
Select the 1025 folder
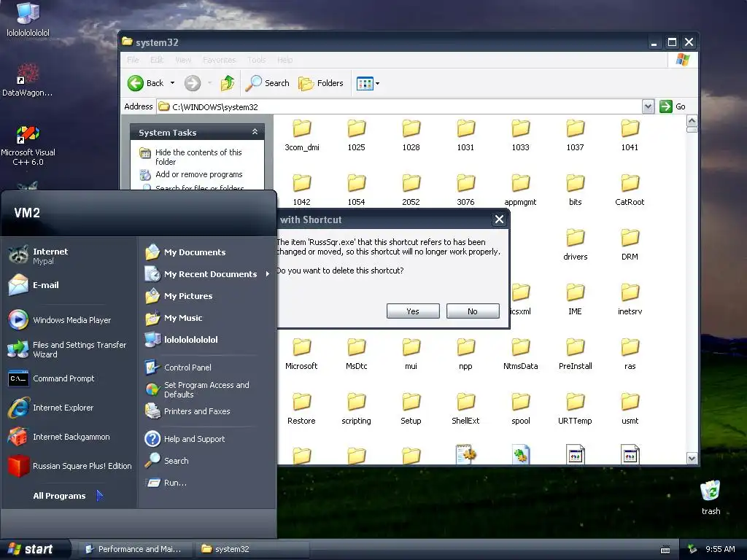[356, 135]
